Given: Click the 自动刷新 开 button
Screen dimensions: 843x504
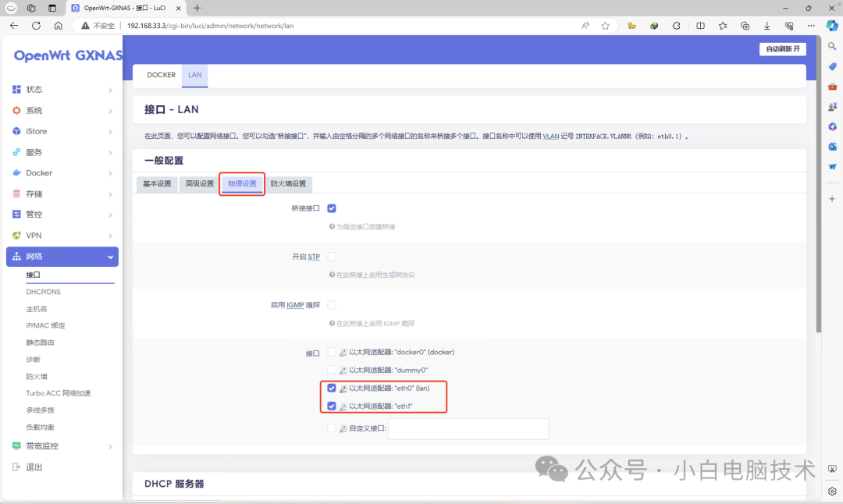Looking at the screenshot, I should pyautogui.click(x=782, y=48).
